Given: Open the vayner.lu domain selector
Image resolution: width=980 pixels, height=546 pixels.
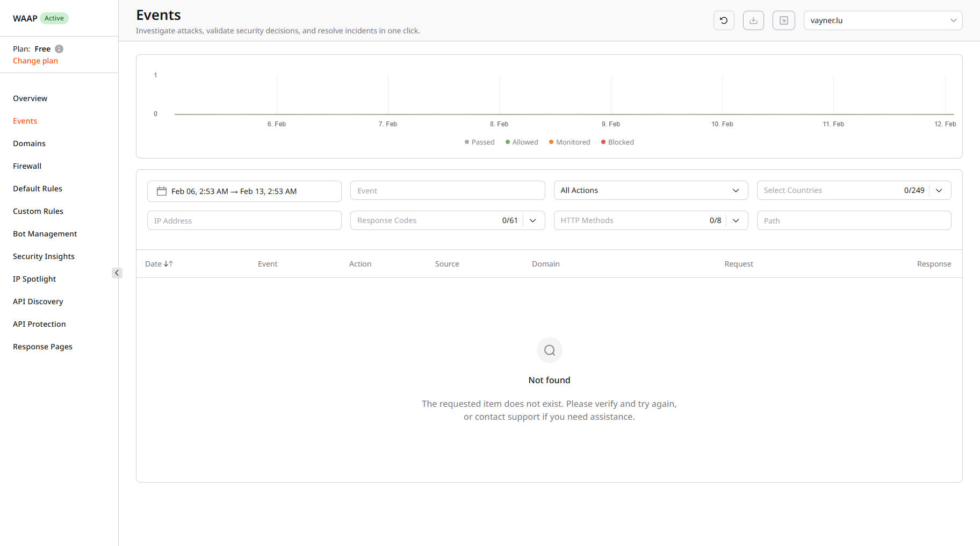Looking at the screenshot, I should point(883,20).
